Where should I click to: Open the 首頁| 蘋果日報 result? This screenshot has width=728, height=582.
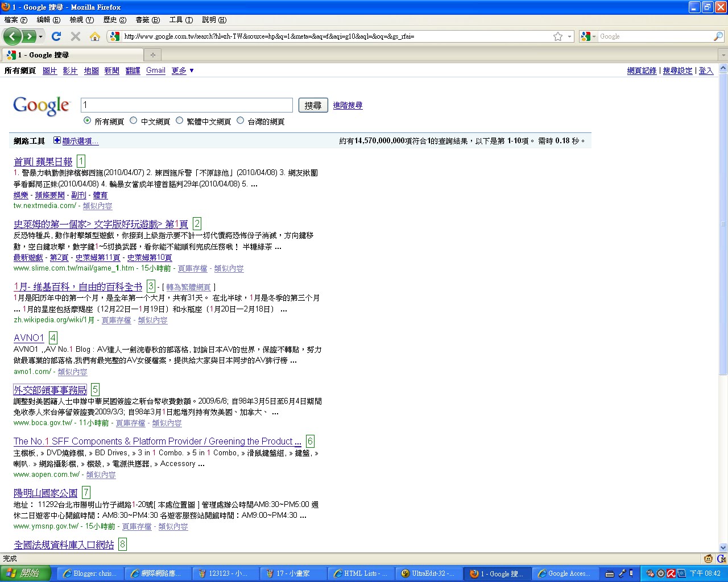43,161
